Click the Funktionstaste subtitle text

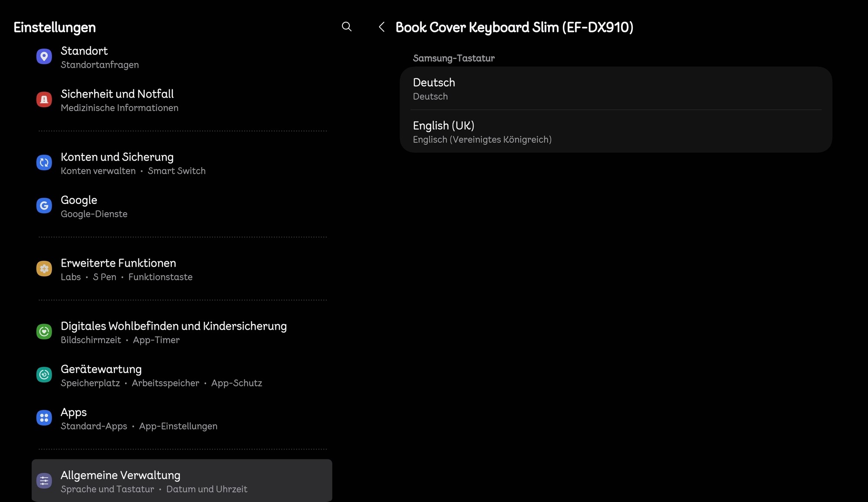tap(160, 277)
